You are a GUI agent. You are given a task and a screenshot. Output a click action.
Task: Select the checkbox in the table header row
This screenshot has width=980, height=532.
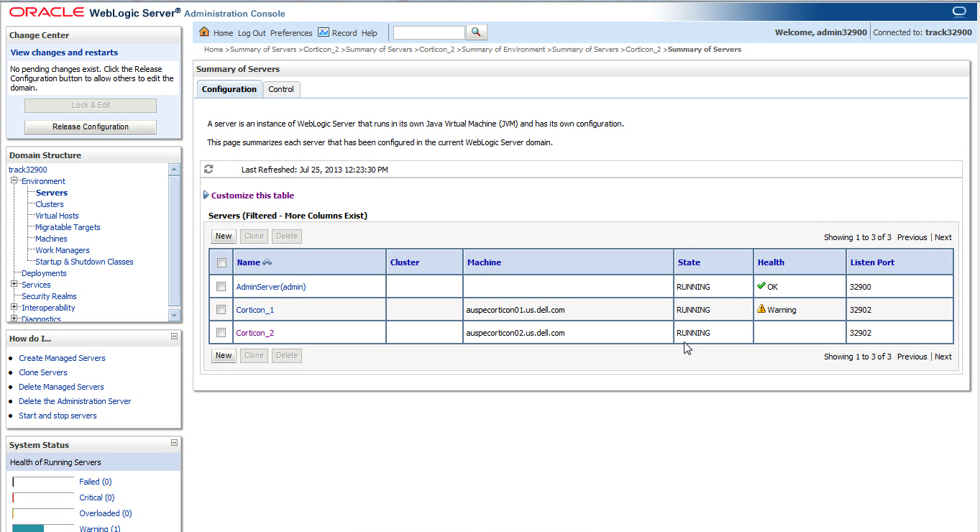coord(221,262)
